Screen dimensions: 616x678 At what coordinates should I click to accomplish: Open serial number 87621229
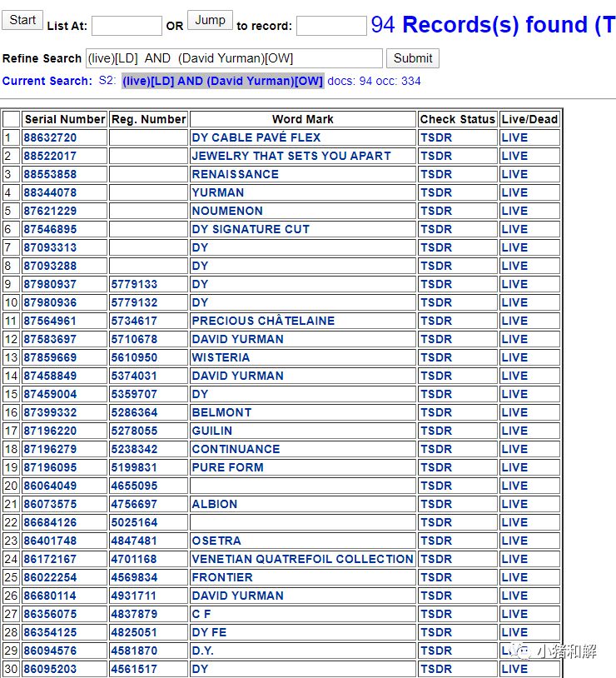tap(50, 211)
